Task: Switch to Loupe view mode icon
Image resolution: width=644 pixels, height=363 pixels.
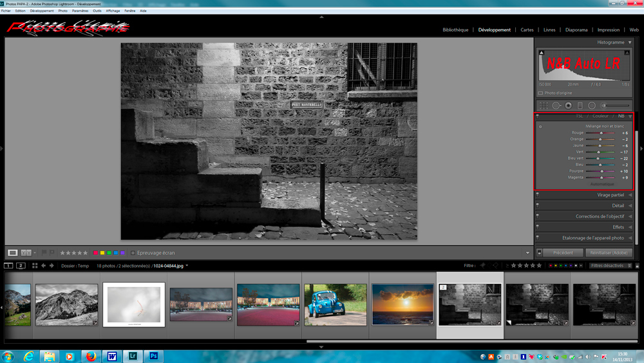Action: (12, 253)
